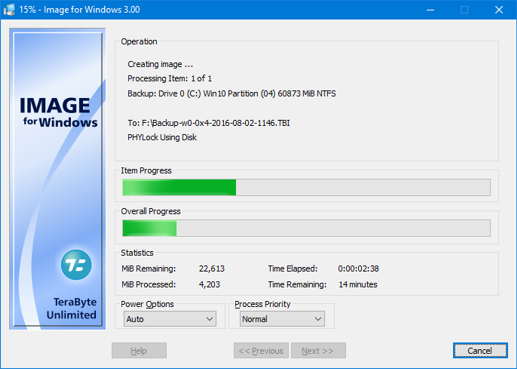This screenshot has height=369, width=517.
Task: Cancel the backup operation
Action: pyautogui.click(x=480, y=351)
